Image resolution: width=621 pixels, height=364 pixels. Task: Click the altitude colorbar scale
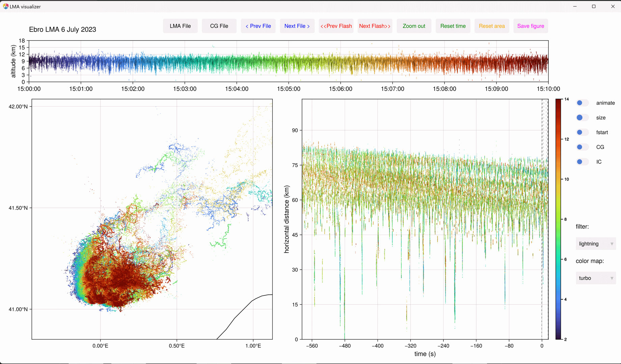559,219
